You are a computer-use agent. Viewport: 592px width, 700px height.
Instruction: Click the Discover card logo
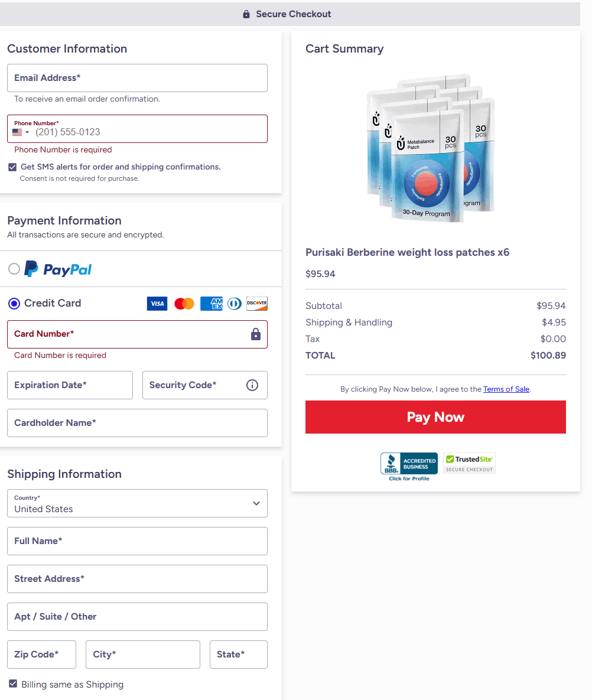[257, 304]
